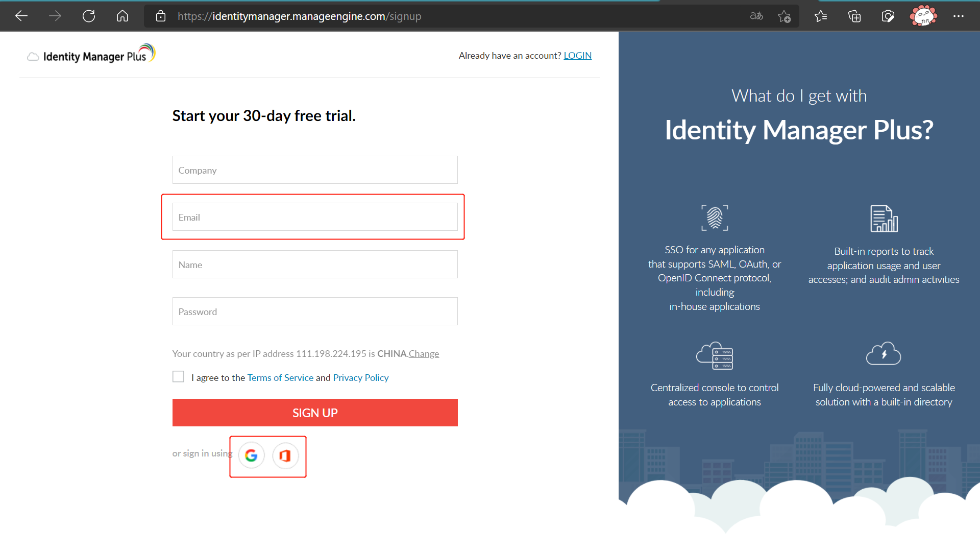Open the LOGIN link
980x553 pixels.
click(577, 56)
